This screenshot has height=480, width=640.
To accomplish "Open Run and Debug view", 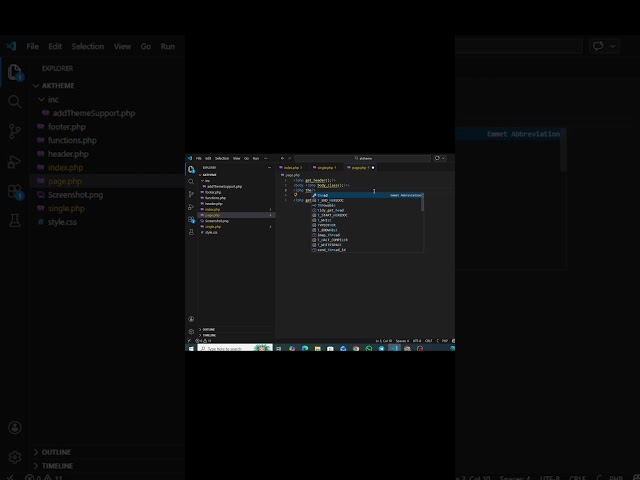I will [191, 207].
